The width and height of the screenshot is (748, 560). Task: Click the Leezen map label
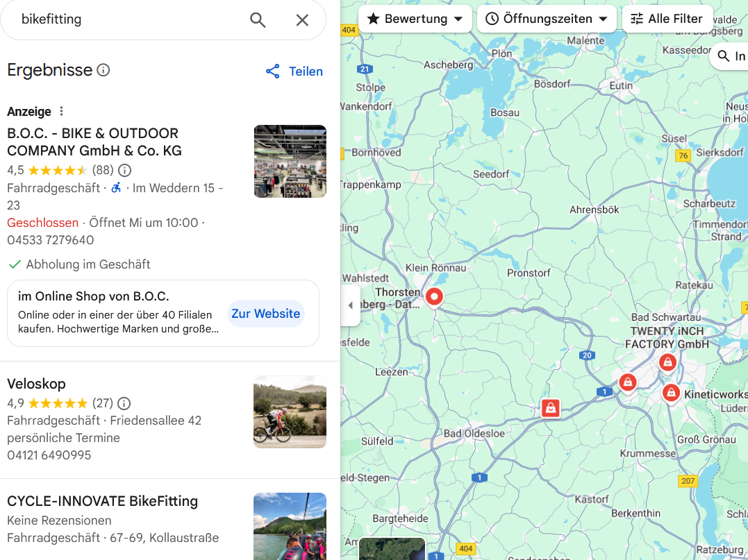click(x=391, y=372)
